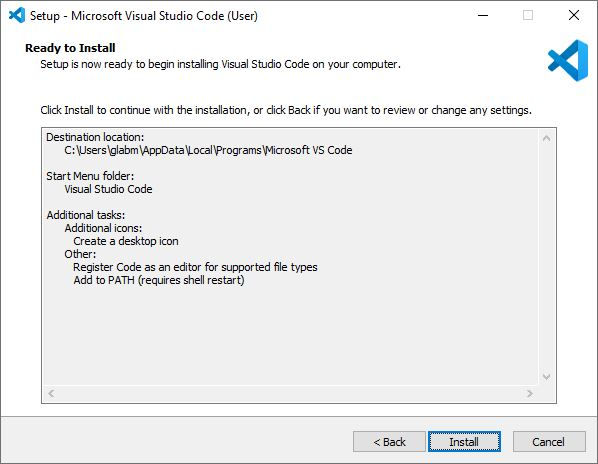Click the summary box scroll-up arrow
Image resolution: width=598 pixels, height=464 pixels.
click(546, 138)
